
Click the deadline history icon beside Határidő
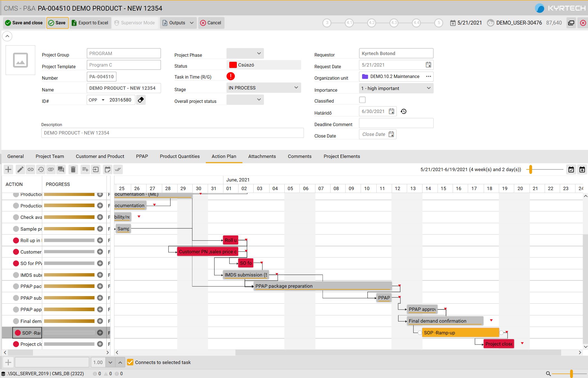[403, 111]
